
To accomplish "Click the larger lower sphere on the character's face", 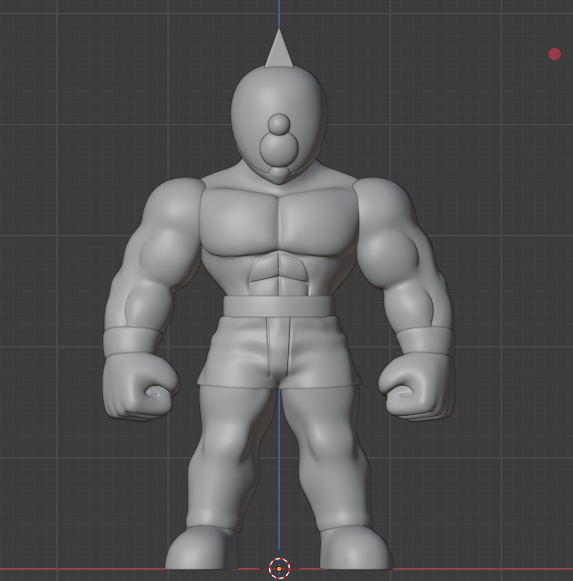I will 279,149.
